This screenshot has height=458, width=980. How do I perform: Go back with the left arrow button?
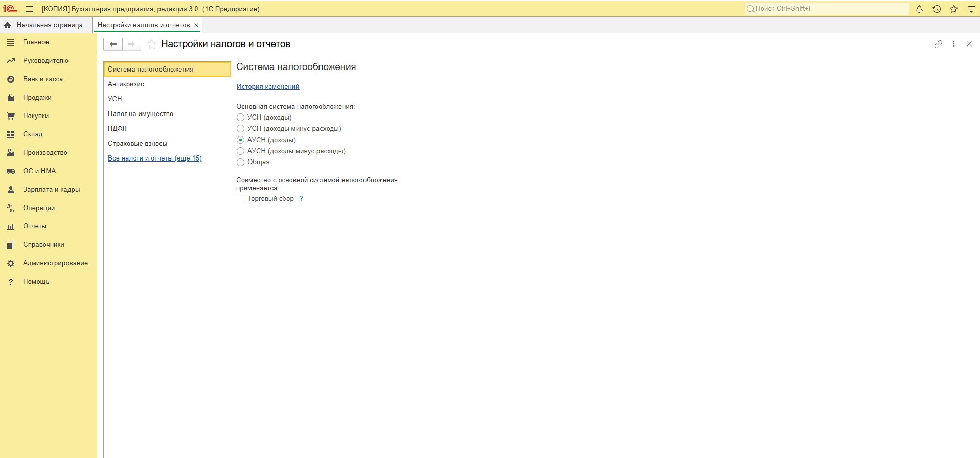[113, 44]
